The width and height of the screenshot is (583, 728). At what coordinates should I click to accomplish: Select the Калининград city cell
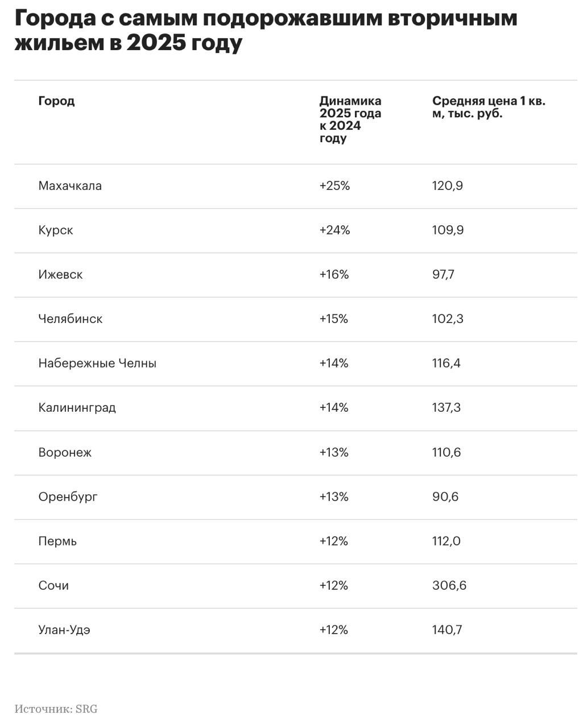[77, 408]
